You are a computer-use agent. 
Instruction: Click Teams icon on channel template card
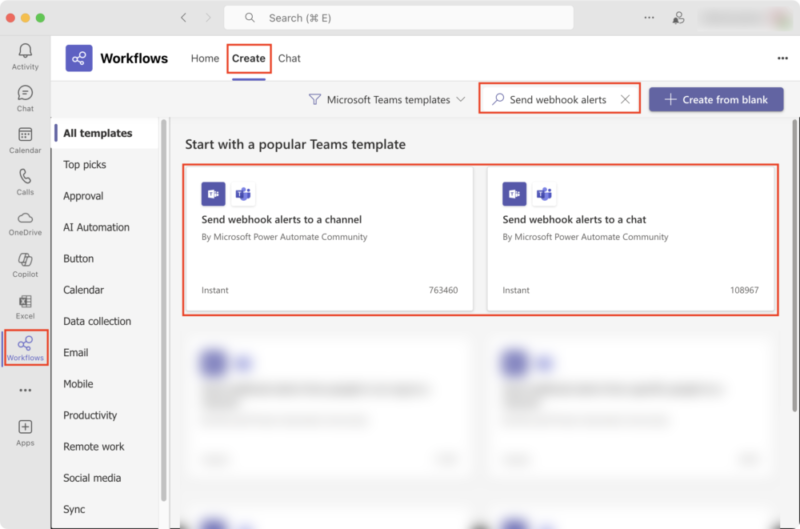tap(243, 194)
